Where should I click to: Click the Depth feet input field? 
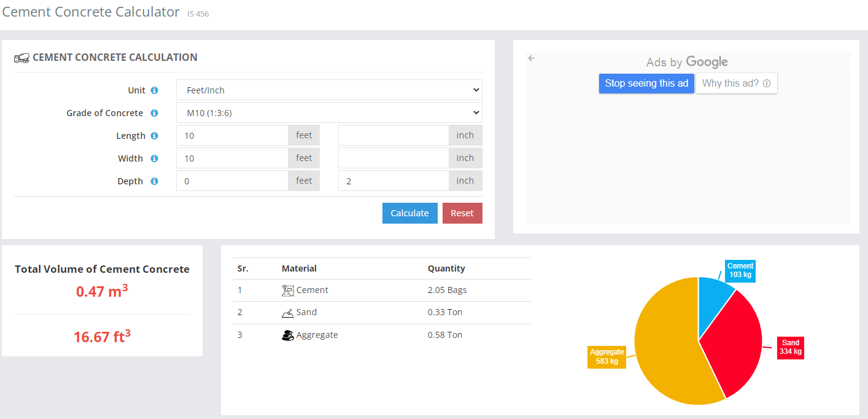(232, 181)
